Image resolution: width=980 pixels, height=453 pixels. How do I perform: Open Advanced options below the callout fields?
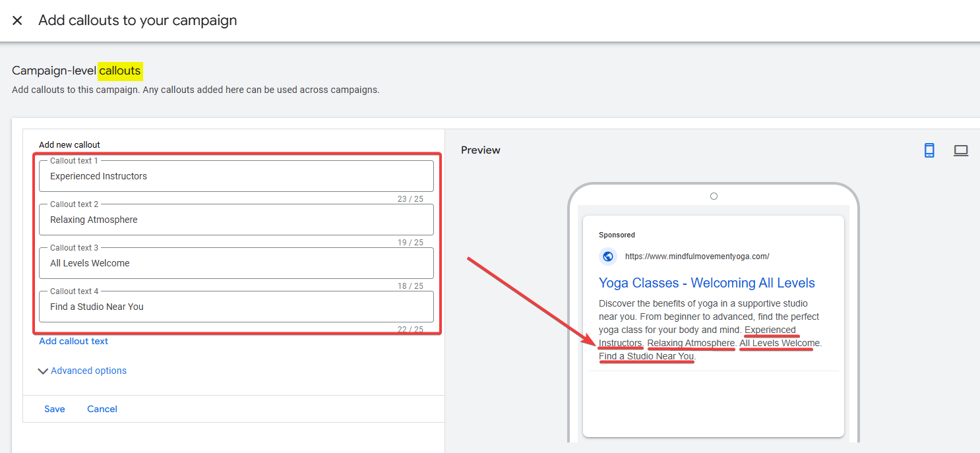[88, 370]
